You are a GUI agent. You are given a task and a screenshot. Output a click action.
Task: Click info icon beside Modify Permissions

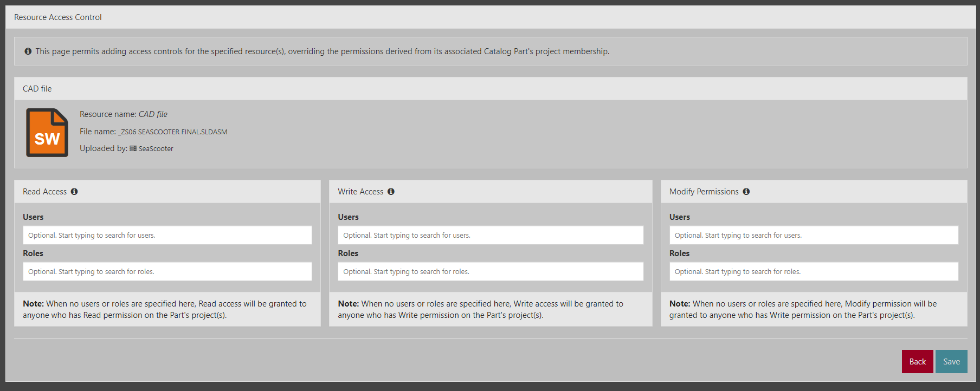(746, 192)
